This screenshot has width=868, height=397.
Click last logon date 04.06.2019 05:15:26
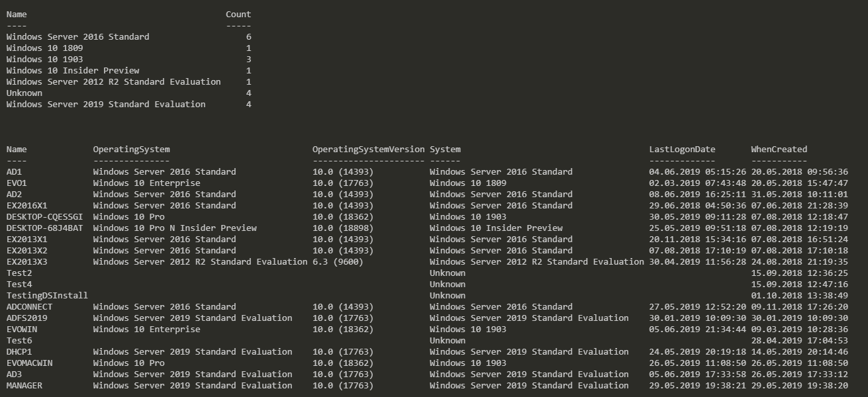697,172
